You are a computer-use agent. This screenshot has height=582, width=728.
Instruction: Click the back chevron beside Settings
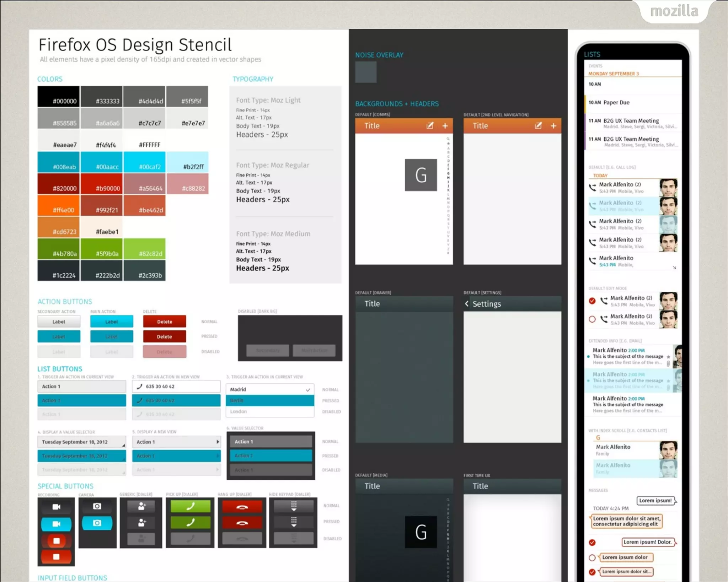(x=467, y=303)
